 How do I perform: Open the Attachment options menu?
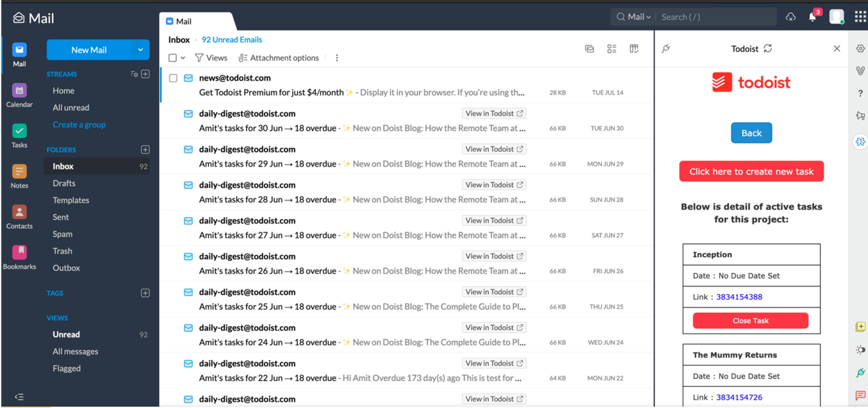pos(279,58)
